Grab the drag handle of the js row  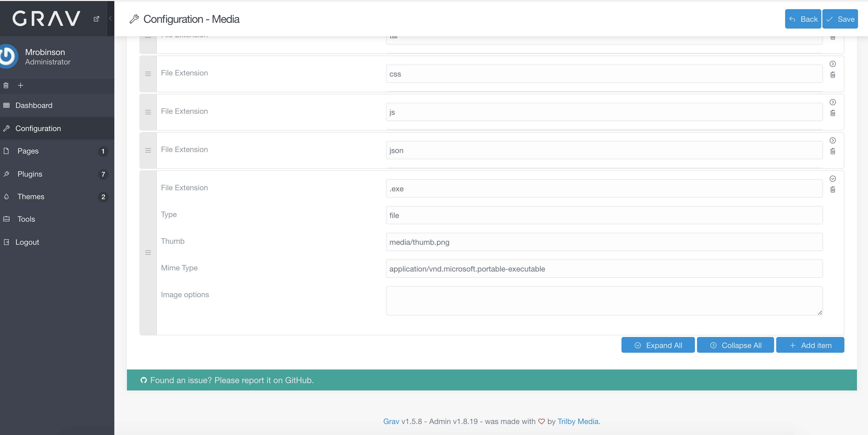pyautogui.click(x=148, y=112)
